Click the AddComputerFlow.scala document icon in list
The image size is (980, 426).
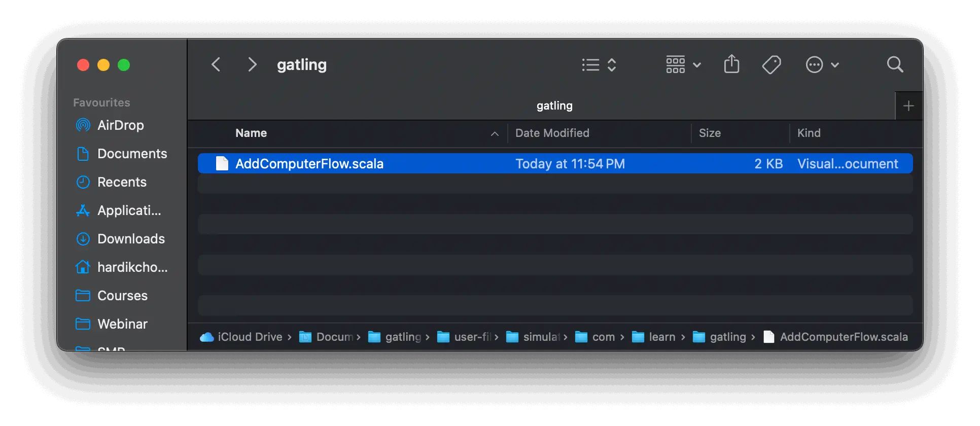click(x=222, y=163)
